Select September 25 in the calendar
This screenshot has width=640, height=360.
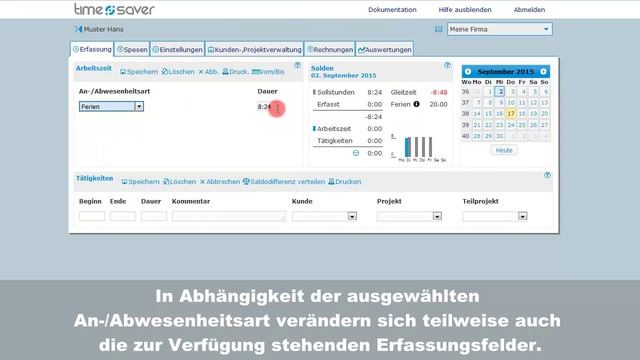click(x=522, y=125)
